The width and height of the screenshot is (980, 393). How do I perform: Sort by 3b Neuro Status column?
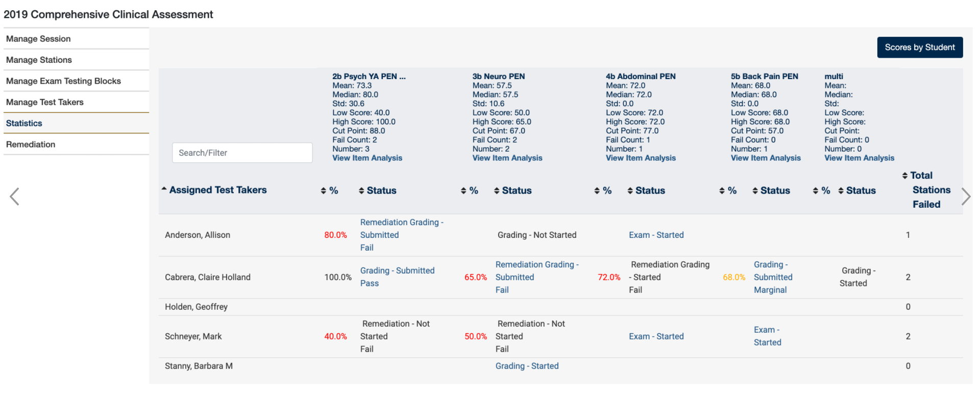pos(512,190)
